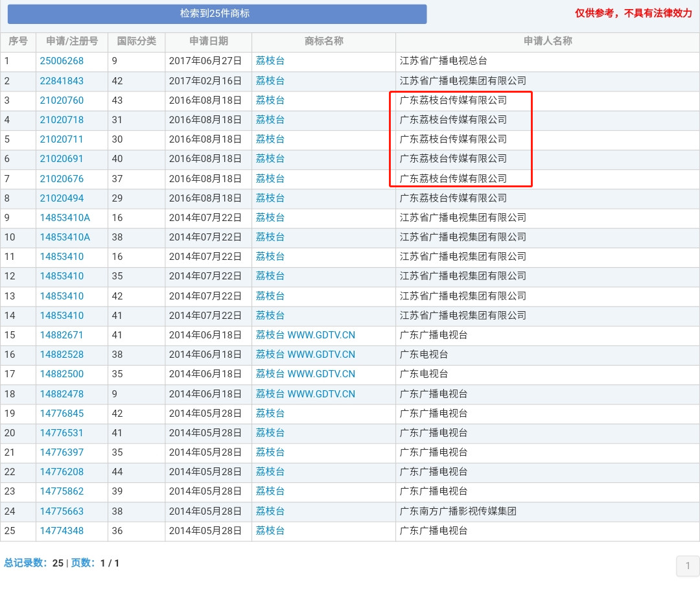Open registration number 14882671
This screenshot has height=597, width=700.
[x=62, y=335]
